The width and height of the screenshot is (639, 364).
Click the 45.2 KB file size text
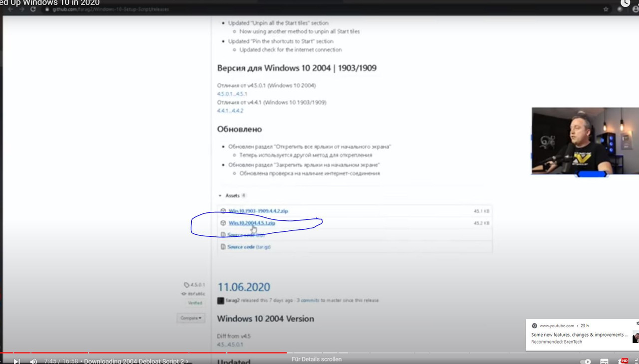(x=481, y=223)
